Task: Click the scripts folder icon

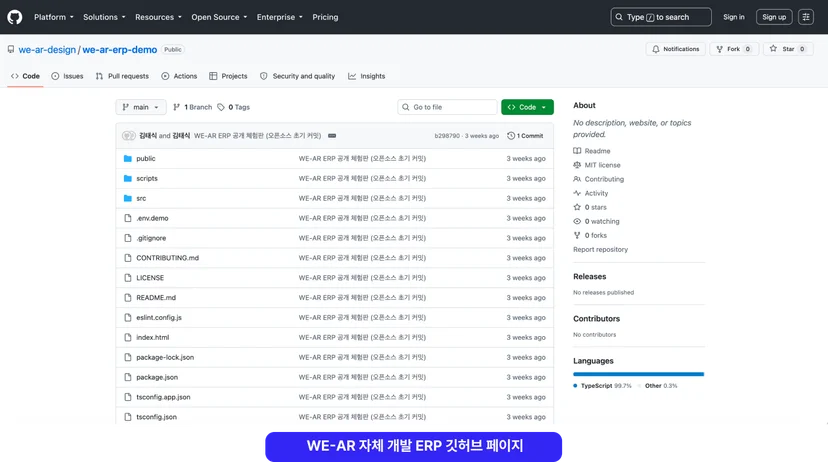Action: (x=127, y=178)
